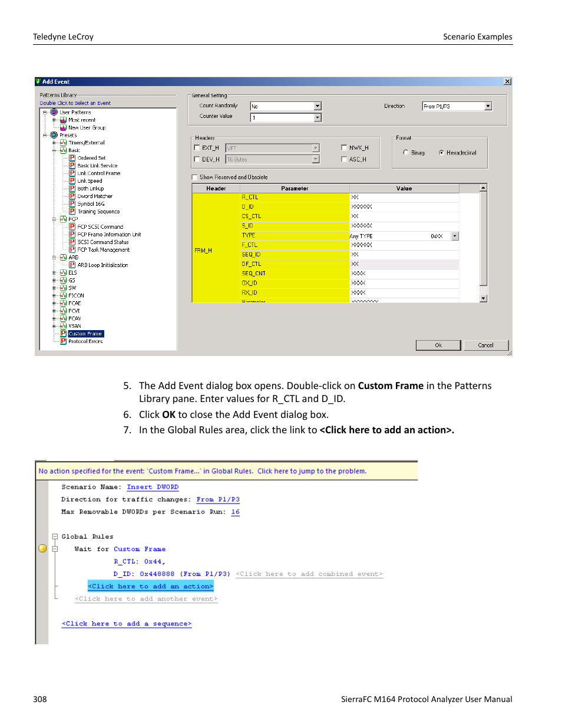The width and height of the screenshot is (562, 728).
Task: Open the Count Randomly dropdown
Action: (x=318, y=106)
